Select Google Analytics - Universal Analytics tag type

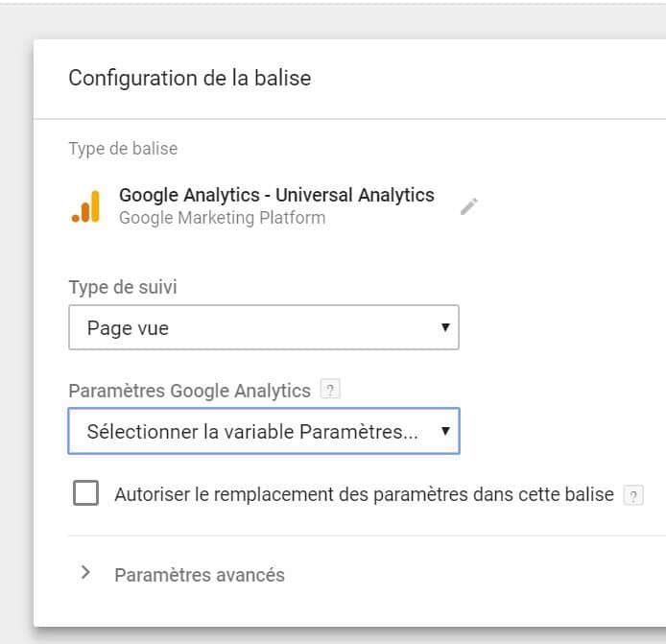pyautogui.click(x=276, y=196)
